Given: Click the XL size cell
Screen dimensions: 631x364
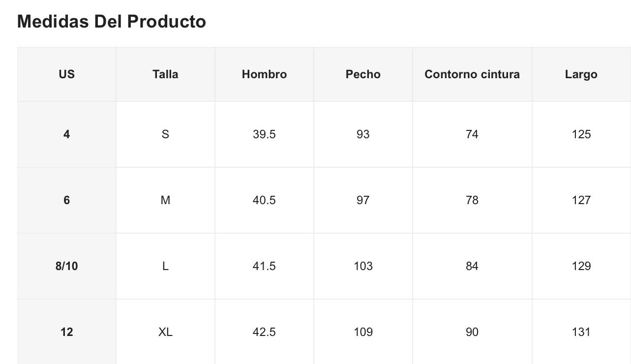Looking at the screenshot, I should click(165, 332).
